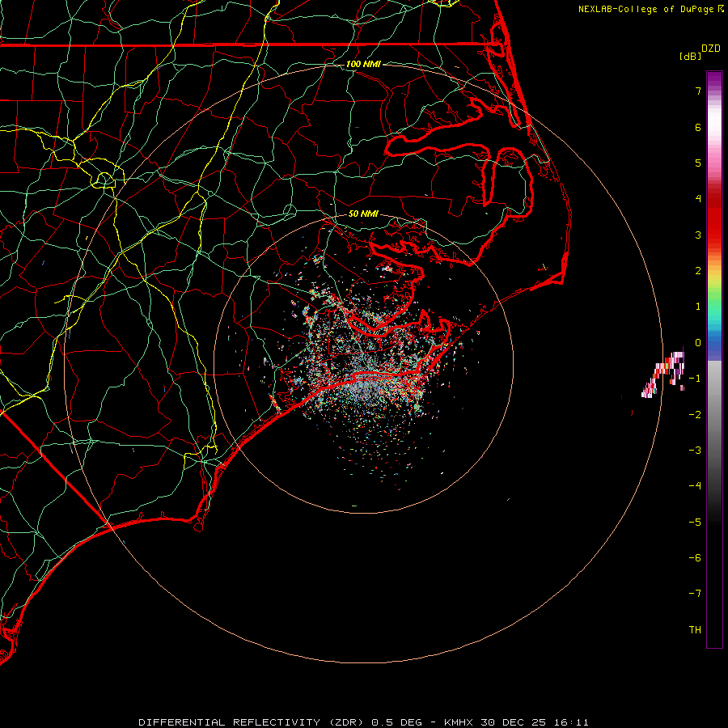Image resolution: width=728 pixels, height=728 pixels.
Task: Click the 7 tick label on the scale
Action: pyautogui.click(x=698, y=91)
